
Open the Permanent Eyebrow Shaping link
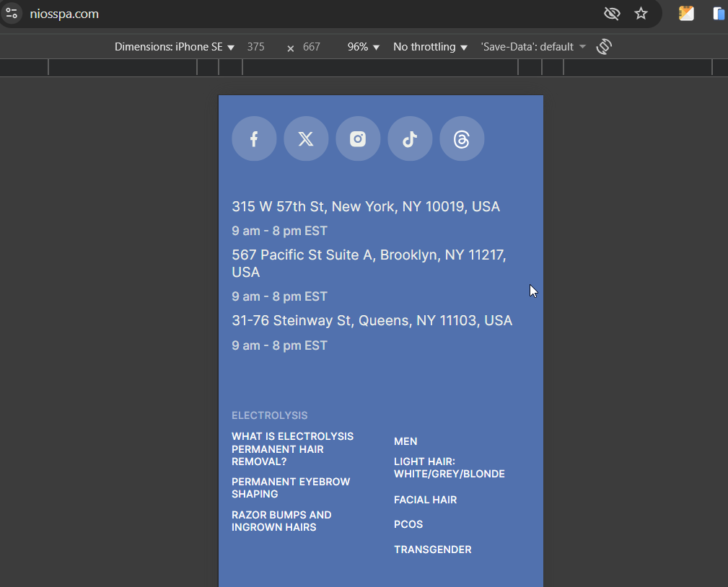[291, 487]
